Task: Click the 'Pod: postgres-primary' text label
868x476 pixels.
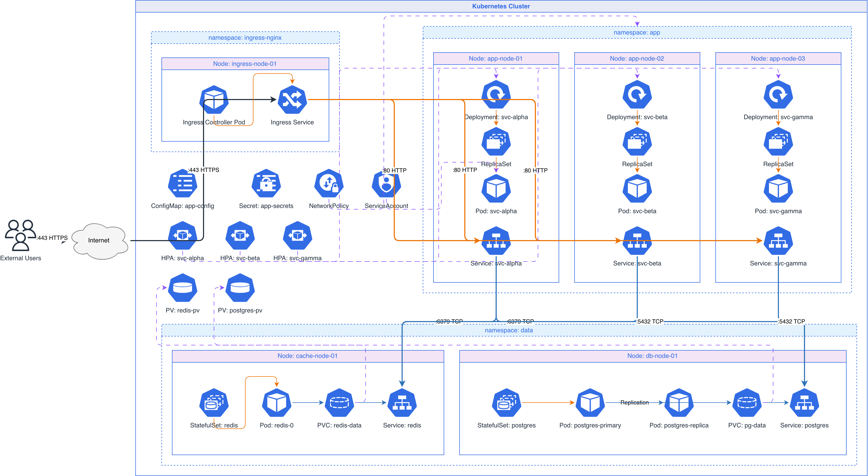Action: pos(590,425)
